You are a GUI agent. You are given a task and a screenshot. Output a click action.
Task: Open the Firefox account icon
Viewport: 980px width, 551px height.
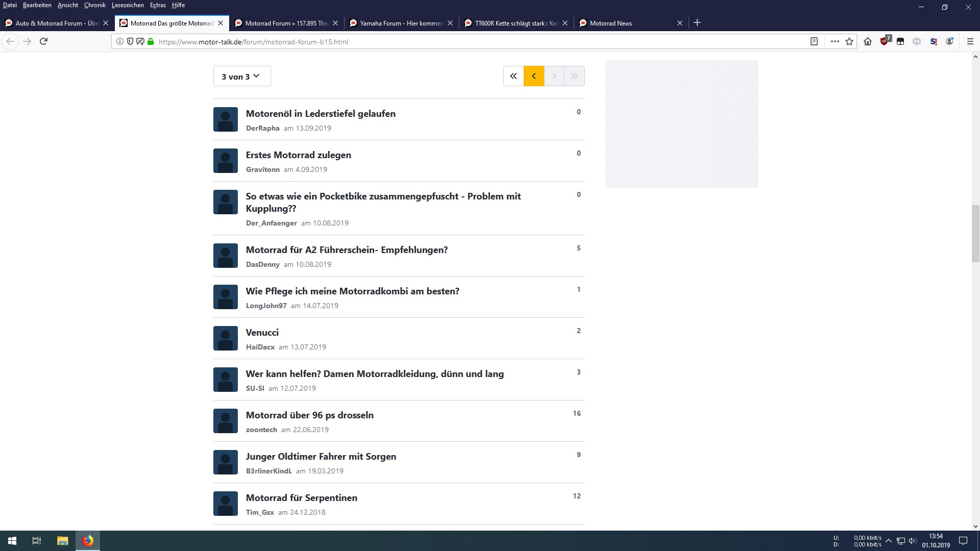pyautogui.click(x=949, y=41)
